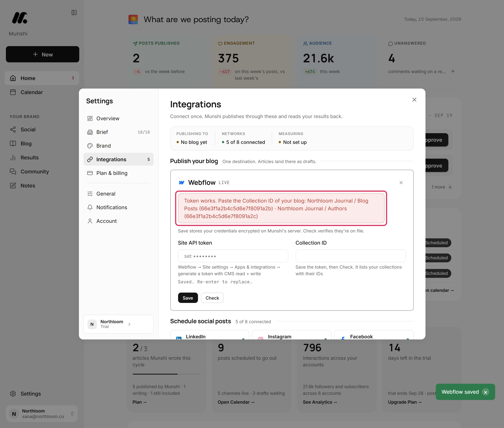
Task: Open the LinkedIn integration card
Action: pyautogui.click(x=210, y=335)
